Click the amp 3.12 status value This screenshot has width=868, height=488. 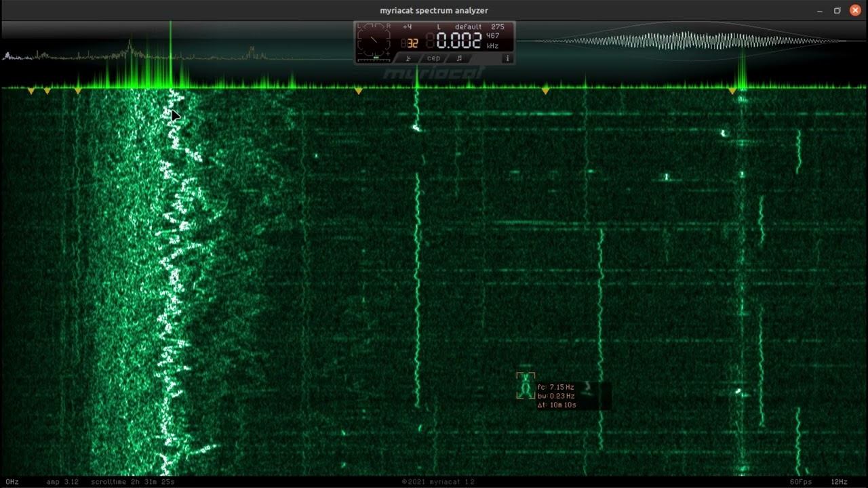pos(62,482)
